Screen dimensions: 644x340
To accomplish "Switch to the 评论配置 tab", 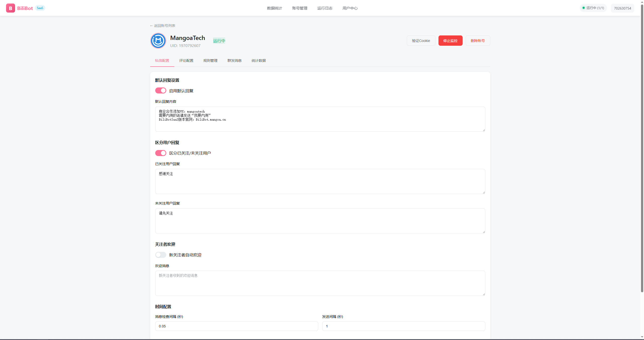I will pyautogui.click(x=186, y=61).
